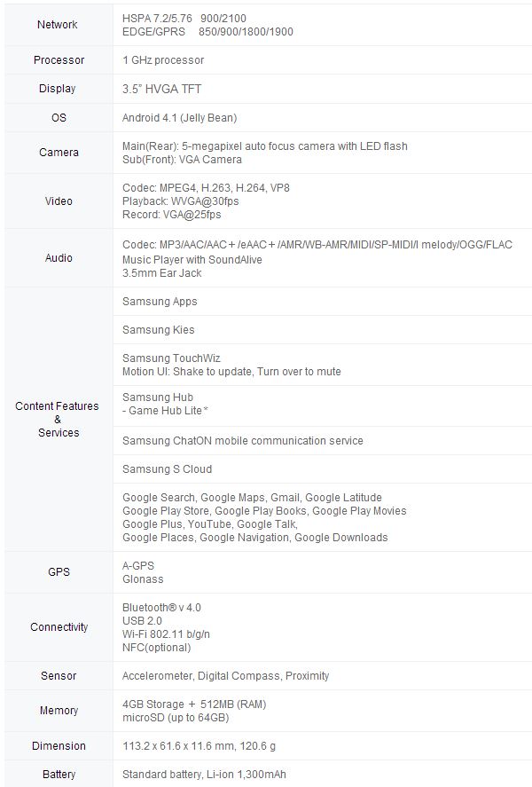Click the Samsung ChatON mobile communication service text
Image resolution: width=532 pixels, height=787 pixels.
click(x=242, y=441)
